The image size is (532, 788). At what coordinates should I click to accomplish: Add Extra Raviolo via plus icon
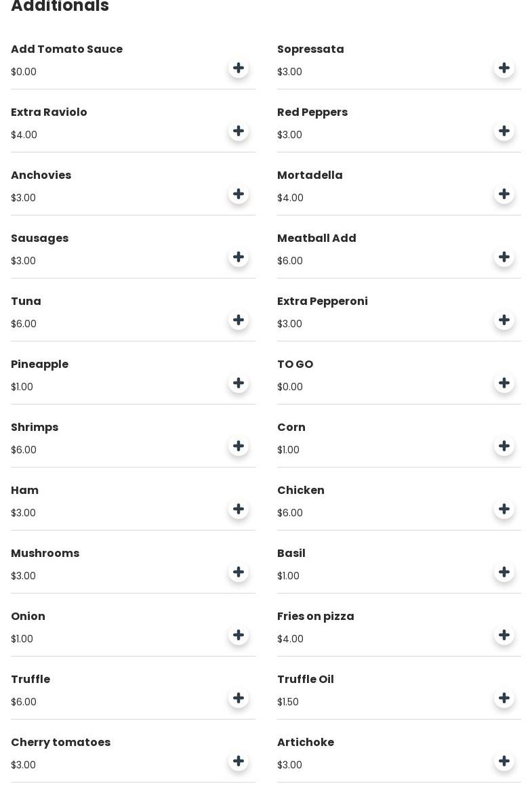(x=239, y=131)
